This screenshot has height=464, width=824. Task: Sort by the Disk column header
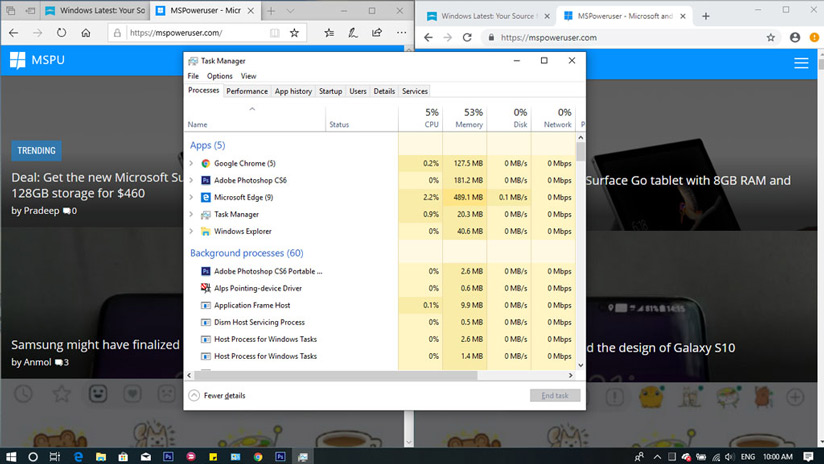click(x=509, y=118)
